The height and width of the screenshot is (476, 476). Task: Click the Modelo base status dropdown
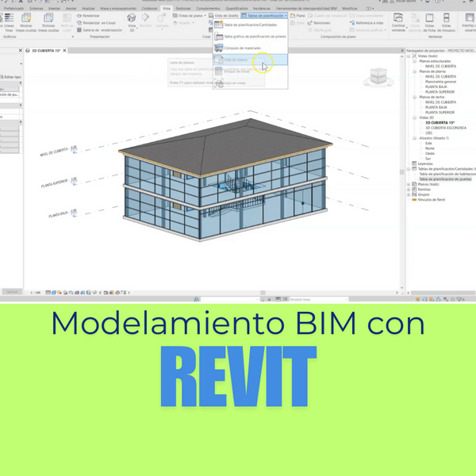click(x=318, y=299)
